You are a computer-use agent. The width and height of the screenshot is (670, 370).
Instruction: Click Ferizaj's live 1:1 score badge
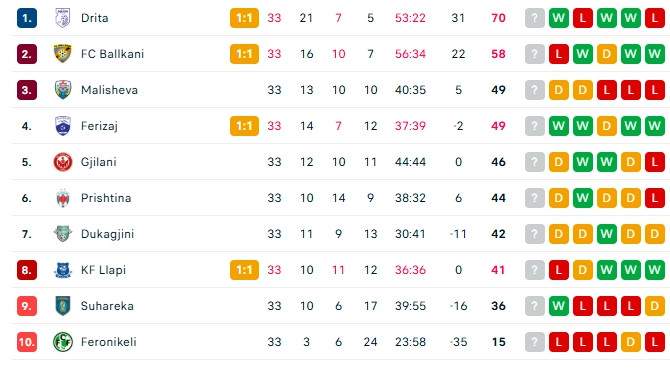[244, 126]
